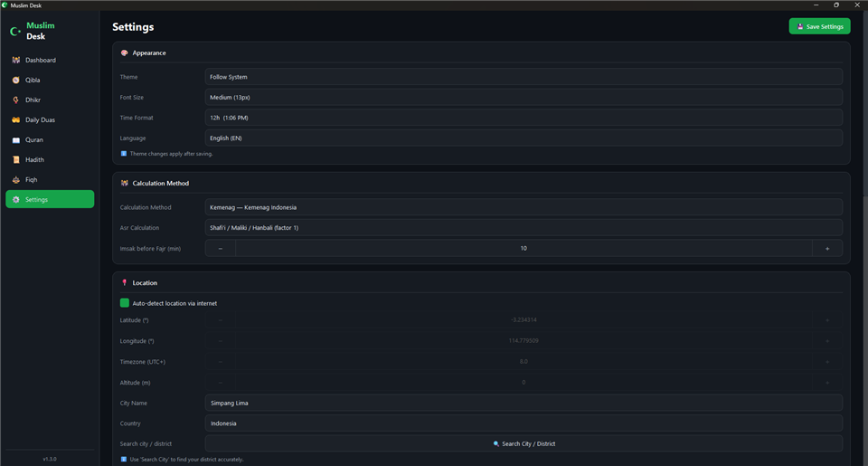Open Qibla compass icon in sidebar

[16, 80]
